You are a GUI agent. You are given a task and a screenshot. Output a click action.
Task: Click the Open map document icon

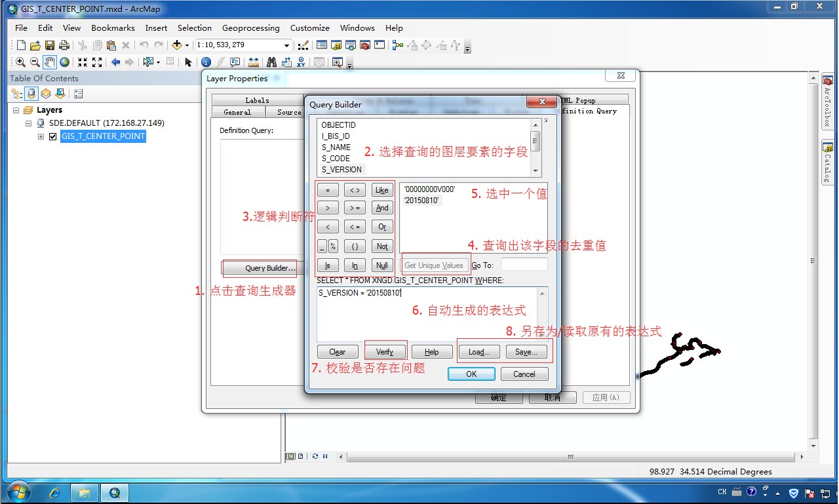tap(35, 45)
